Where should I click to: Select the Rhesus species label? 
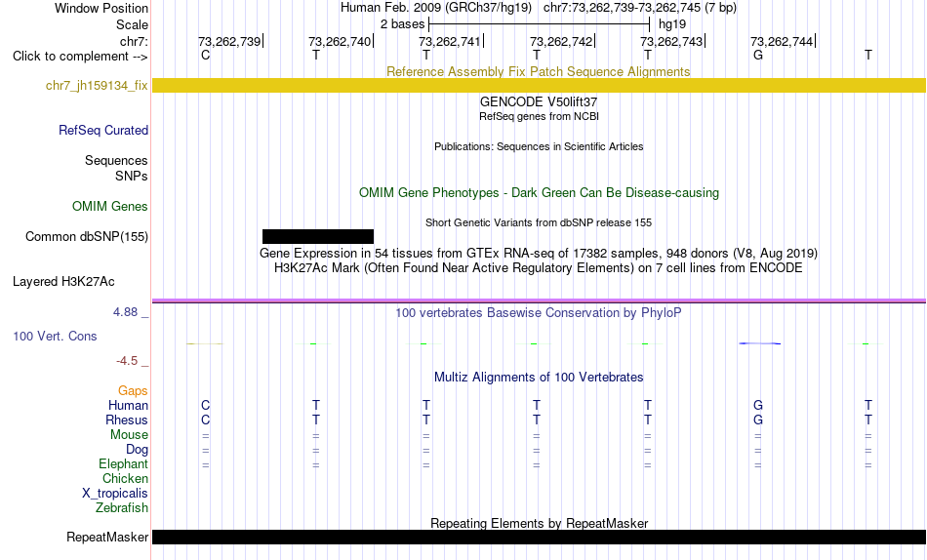tap(127, 420)
